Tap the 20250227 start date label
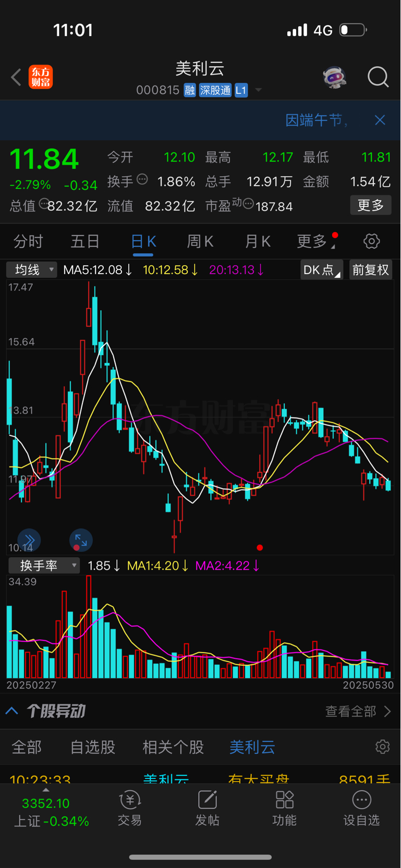Viewport: 401px width, 868px height. (x=31, y=685)
